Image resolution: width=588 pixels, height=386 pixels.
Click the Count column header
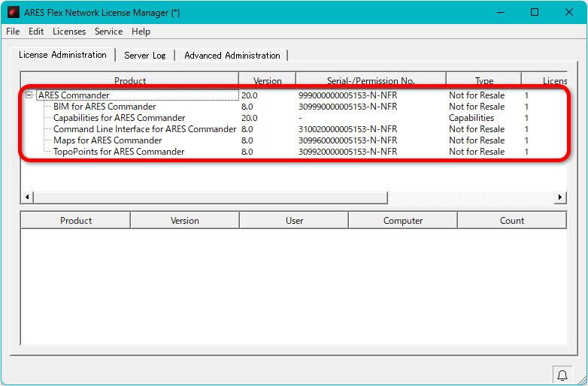512,221
